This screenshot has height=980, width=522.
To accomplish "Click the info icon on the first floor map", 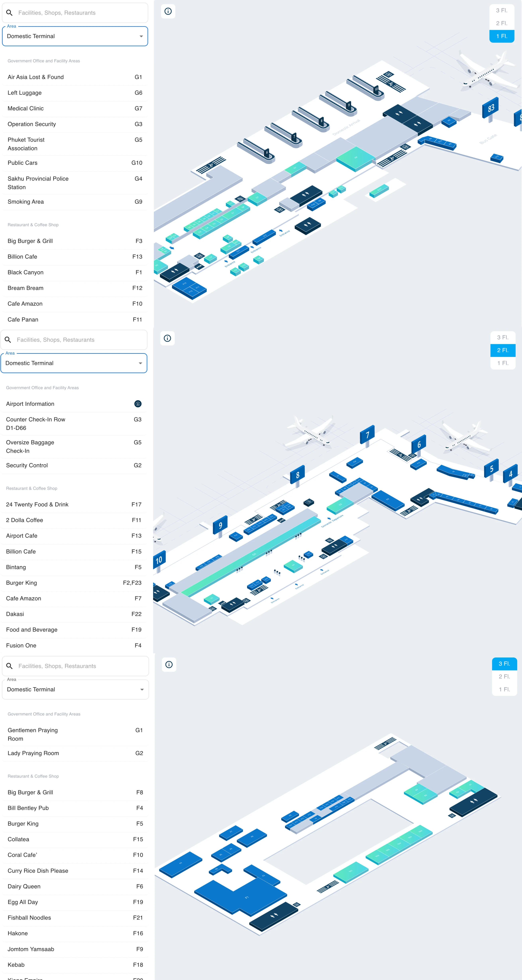I will pos(168,11).
